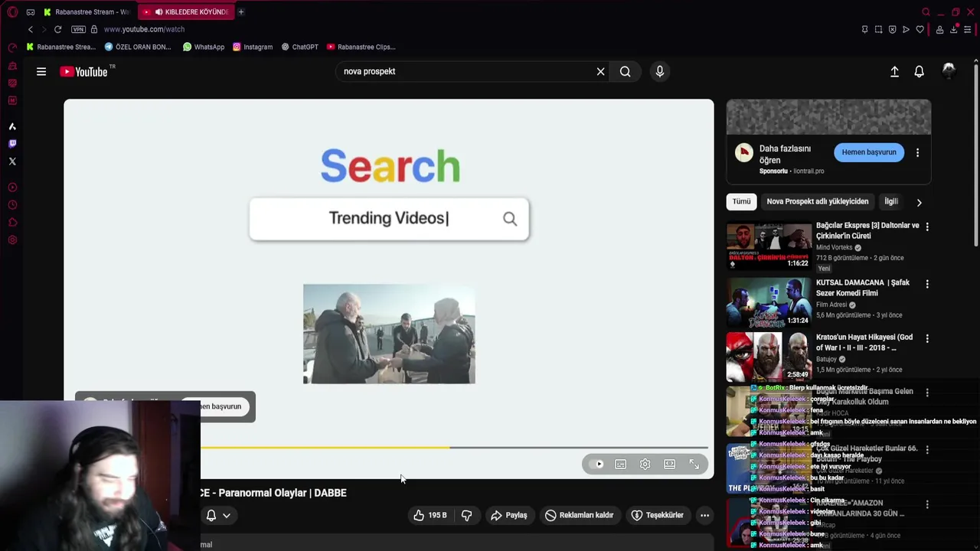Click the pinboard pin icon in toolbar

point(864,29)
